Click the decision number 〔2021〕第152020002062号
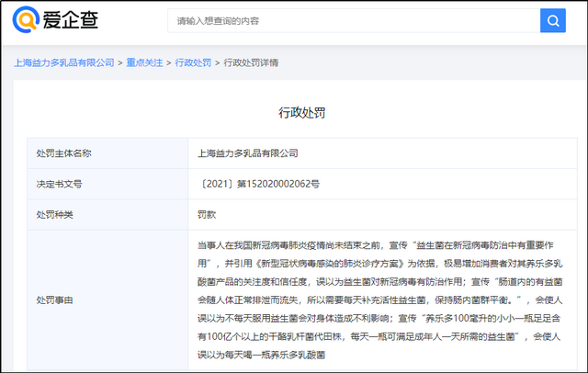This screenshot has height=373, width=588. 259,184
